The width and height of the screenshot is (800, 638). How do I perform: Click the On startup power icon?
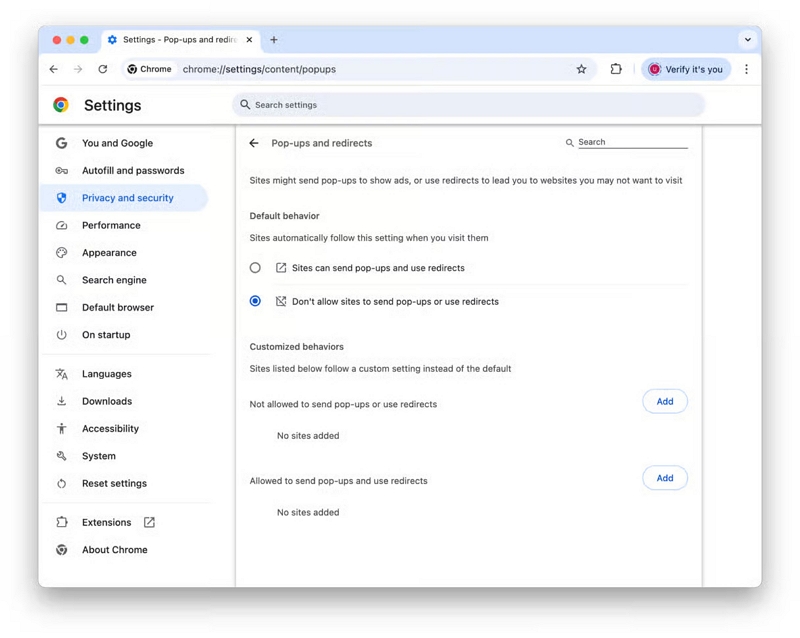click(62, 335)
